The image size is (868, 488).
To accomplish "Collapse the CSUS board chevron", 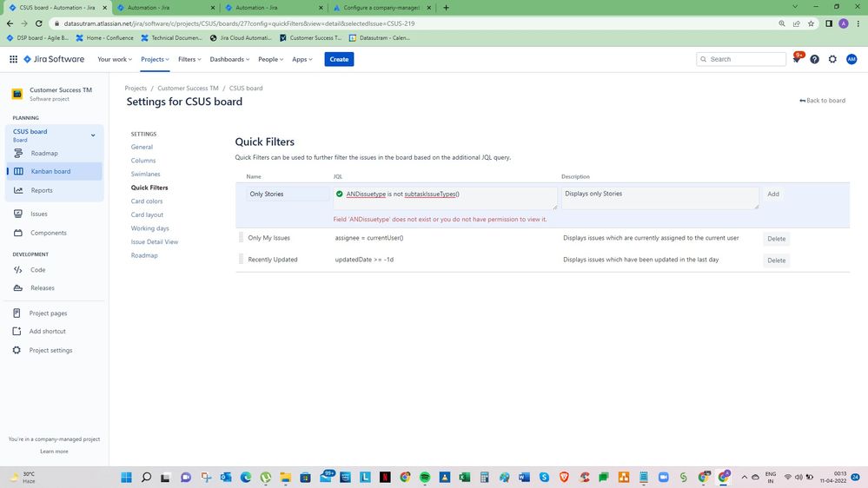I will point(93,135).
